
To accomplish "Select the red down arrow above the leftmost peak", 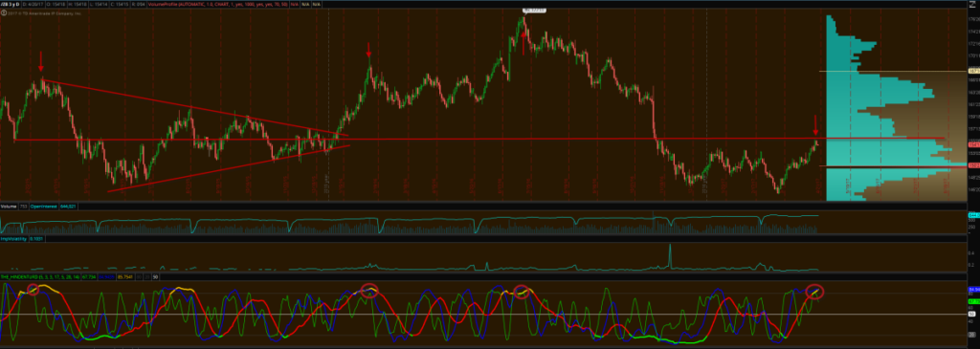I will point(40,62).
